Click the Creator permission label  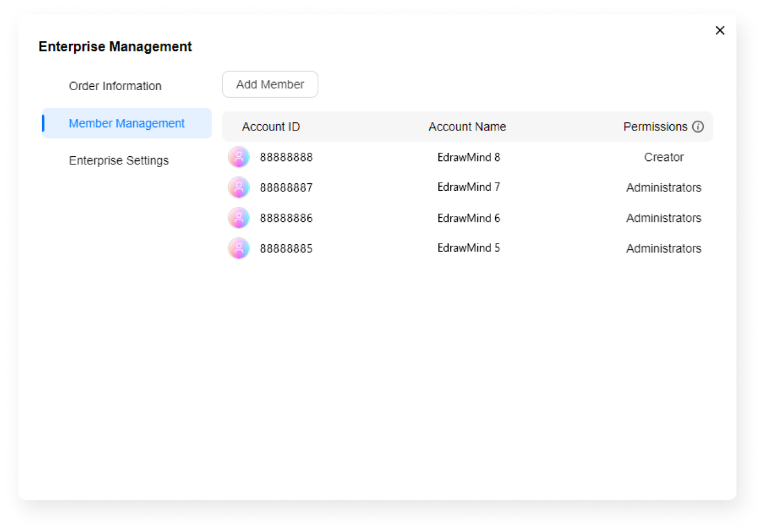[x=664, y=157]
